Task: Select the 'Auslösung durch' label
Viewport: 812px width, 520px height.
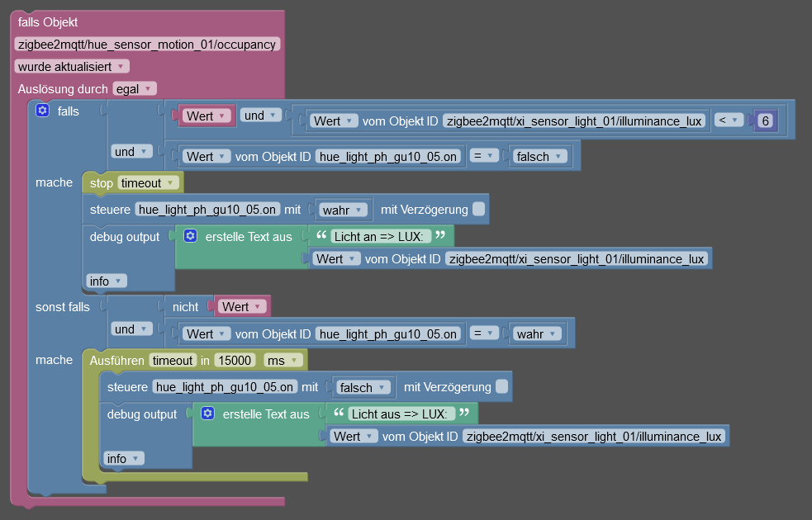Action: (63, 89)
